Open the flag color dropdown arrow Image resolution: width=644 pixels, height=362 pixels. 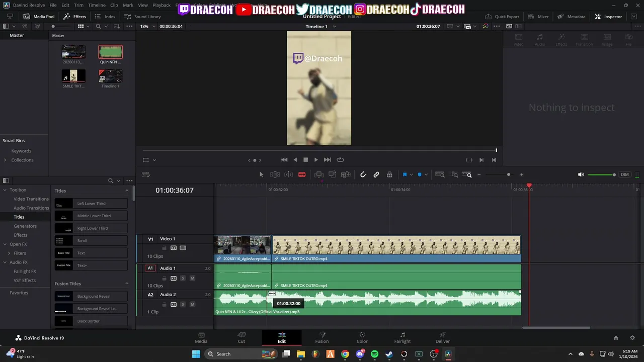point(411,174)
